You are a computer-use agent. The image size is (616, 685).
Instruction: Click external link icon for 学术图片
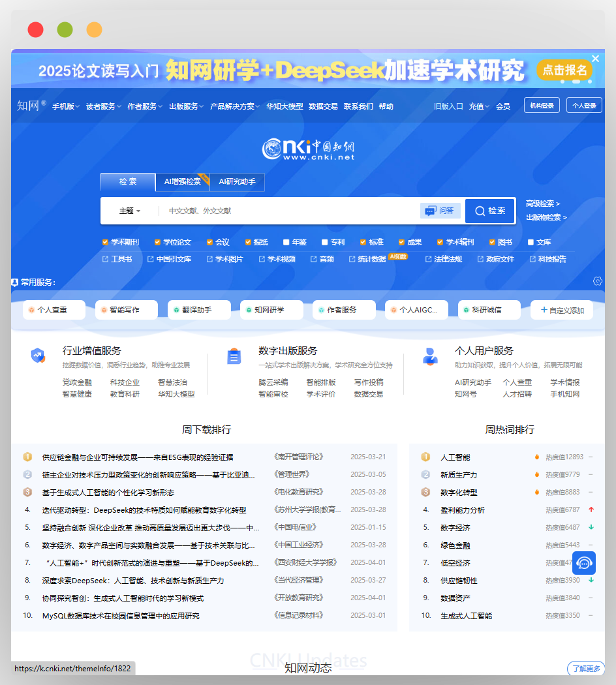(209, 259)
